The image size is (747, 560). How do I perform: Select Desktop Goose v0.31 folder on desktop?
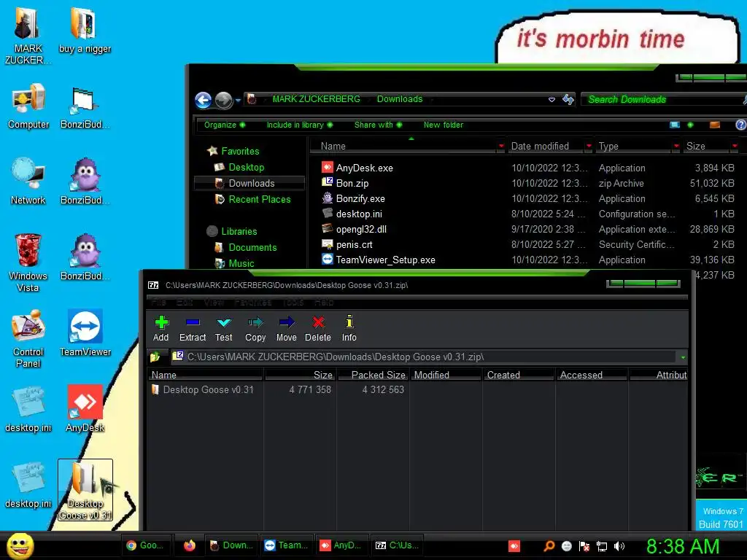click(x=85, y=490)
